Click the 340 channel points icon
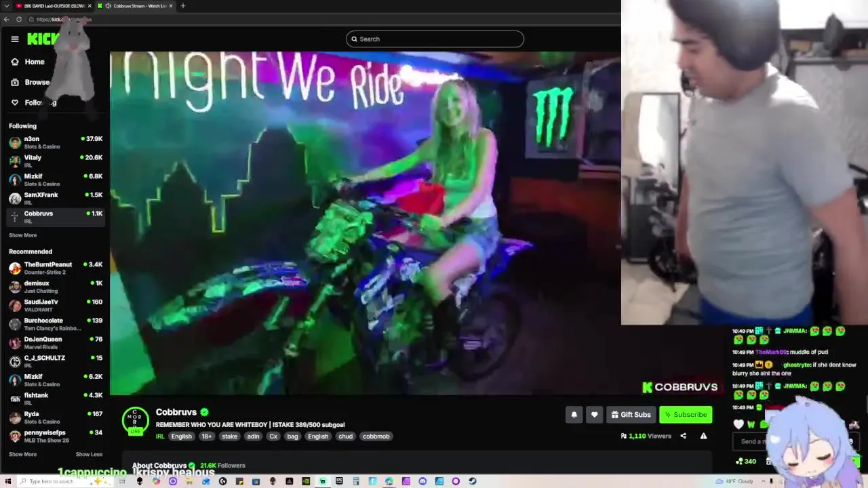This screenshot has width=868, height=488. [x=745, y=462]
